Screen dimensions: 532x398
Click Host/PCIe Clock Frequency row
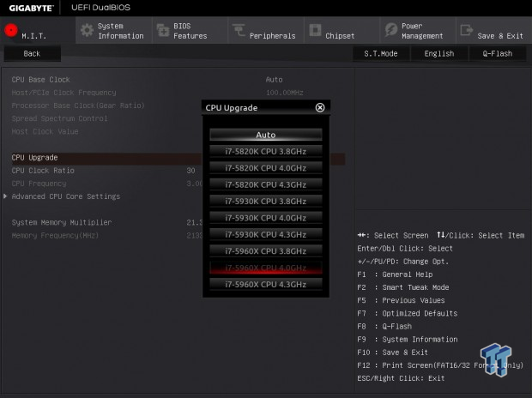[x=63, y=93]
